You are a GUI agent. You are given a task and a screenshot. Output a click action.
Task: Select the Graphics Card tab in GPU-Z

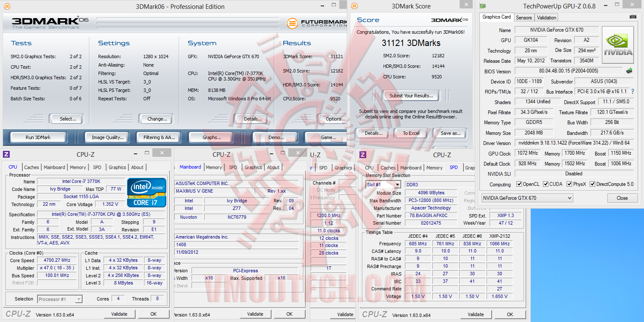click(496, 17)
